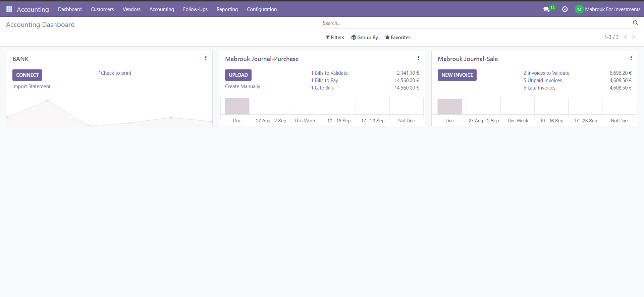Screen dimensions: 644x297
Task: Open 1 Late Bills
Action: point(322,88)
